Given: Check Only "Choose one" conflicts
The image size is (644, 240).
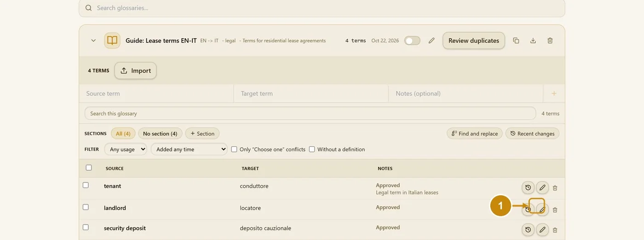Looking at the screenshot, I should click(x=234, y=149).
